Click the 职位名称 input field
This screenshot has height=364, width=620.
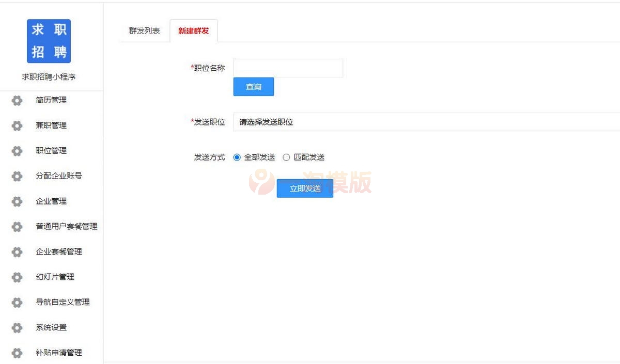[x=288, y=68]
